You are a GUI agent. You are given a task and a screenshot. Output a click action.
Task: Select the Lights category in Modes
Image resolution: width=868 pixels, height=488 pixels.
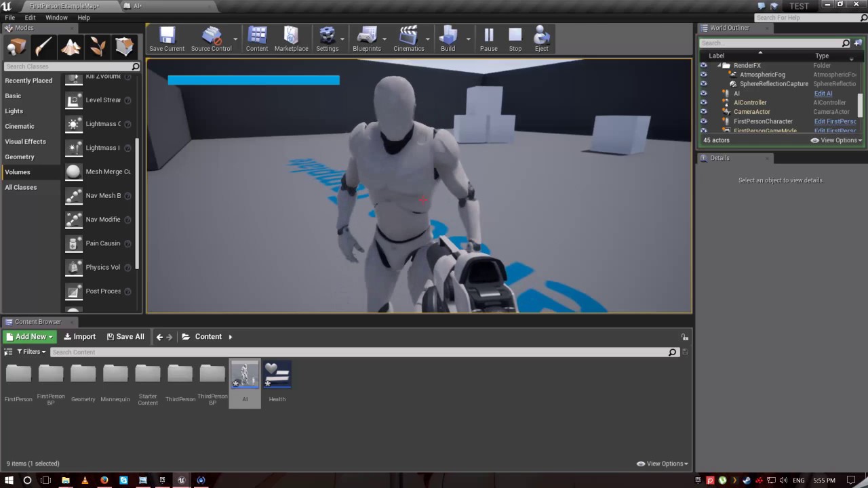click(14, 111)
